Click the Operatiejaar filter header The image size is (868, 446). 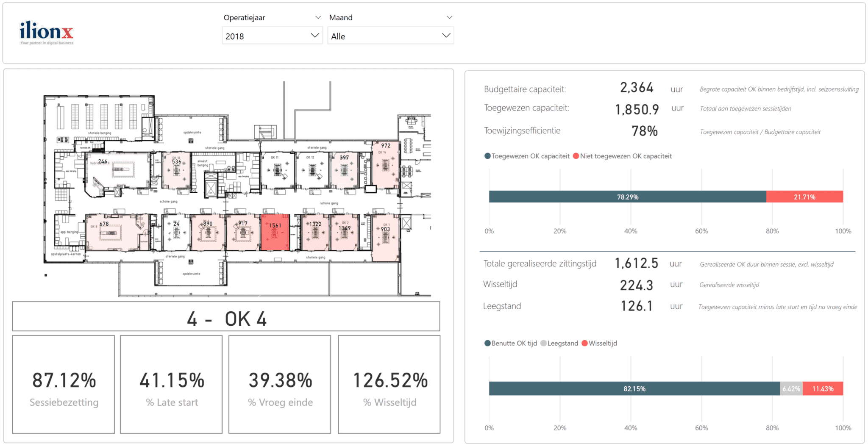(245, 18)
